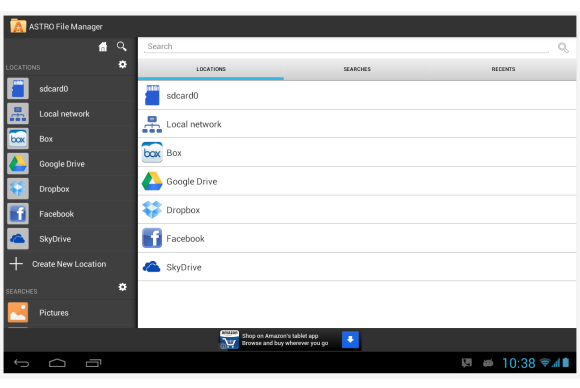580x388 pixels.
Task: Tap the Amazon shopping cart ad icon
Action: pos(229,340)
